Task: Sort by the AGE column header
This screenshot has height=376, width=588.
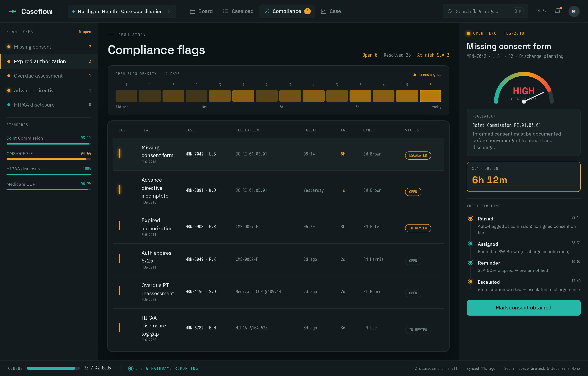Action: tap(344, 130)
